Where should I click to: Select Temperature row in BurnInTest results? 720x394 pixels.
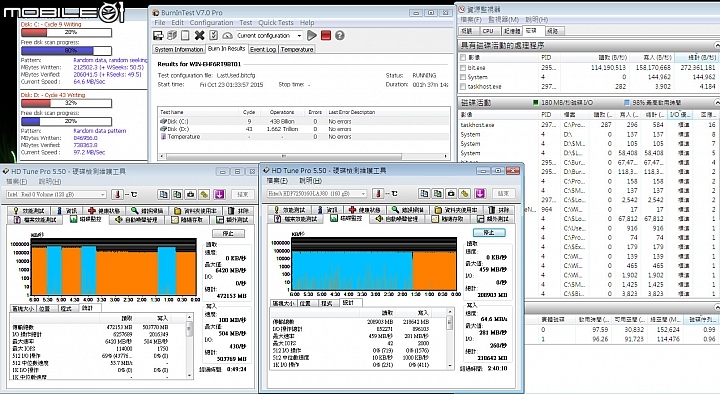[x=304, y=136]
